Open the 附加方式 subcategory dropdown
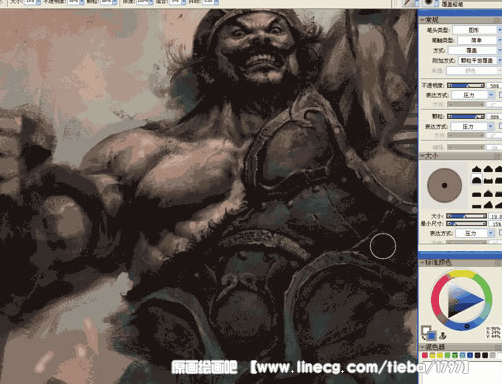502x384 pixels. pyautogui.click(x=480, y=60)
